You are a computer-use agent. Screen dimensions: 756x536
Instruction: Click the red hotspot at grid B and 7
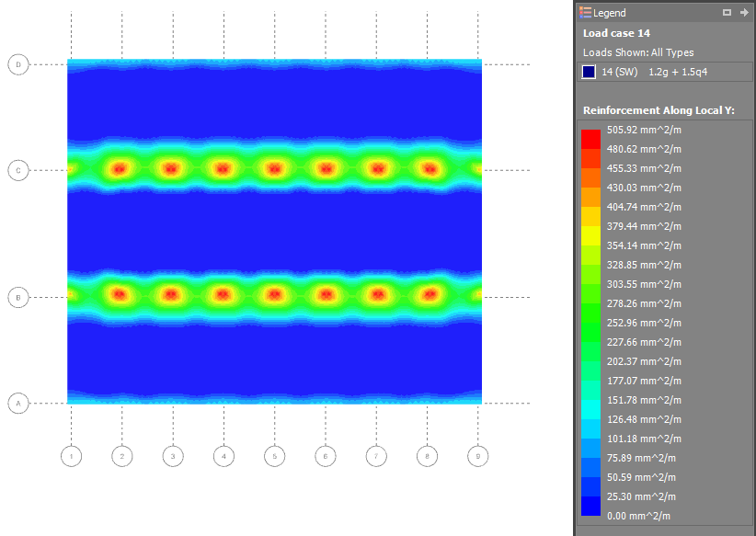tap(378, 293)
